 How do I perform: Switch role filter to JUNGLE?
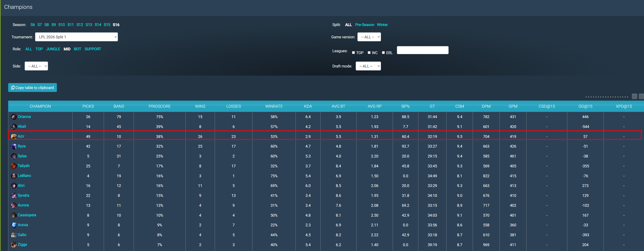click(53, 49)
